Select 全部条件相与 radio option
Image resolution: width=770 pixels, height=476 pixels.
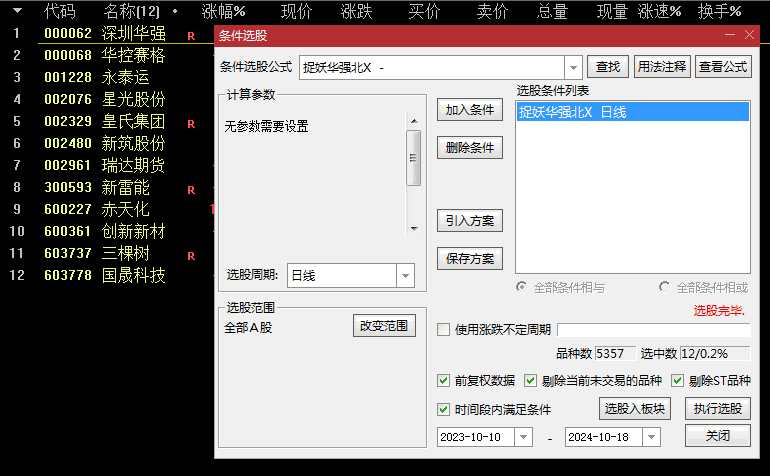tap(522, 287)
